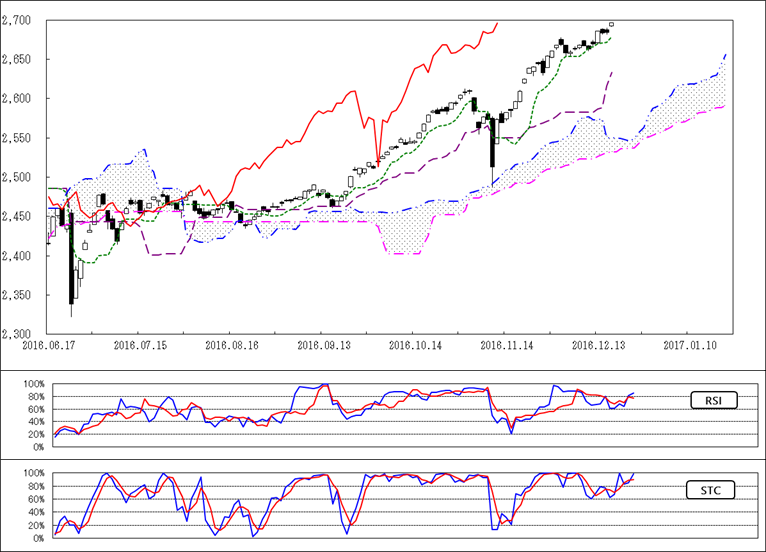Viewport: 766px width, 552px height.
Task: Click the STC legend label box
Action: 714,490
